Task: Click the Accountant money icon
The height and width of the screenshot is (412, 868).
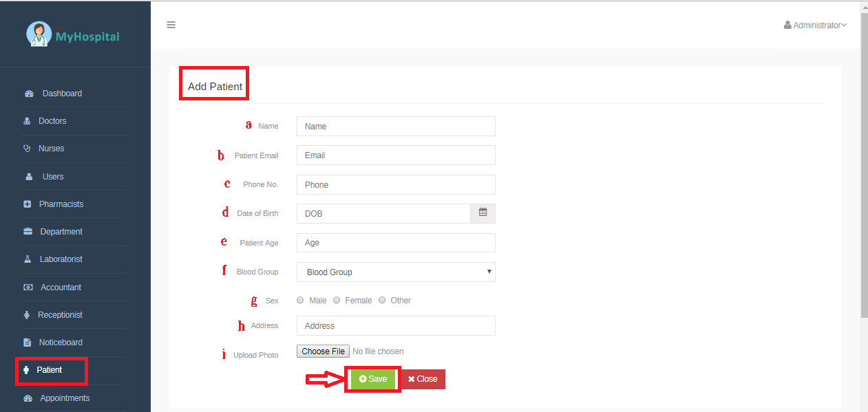Action: tap(28, 288)
